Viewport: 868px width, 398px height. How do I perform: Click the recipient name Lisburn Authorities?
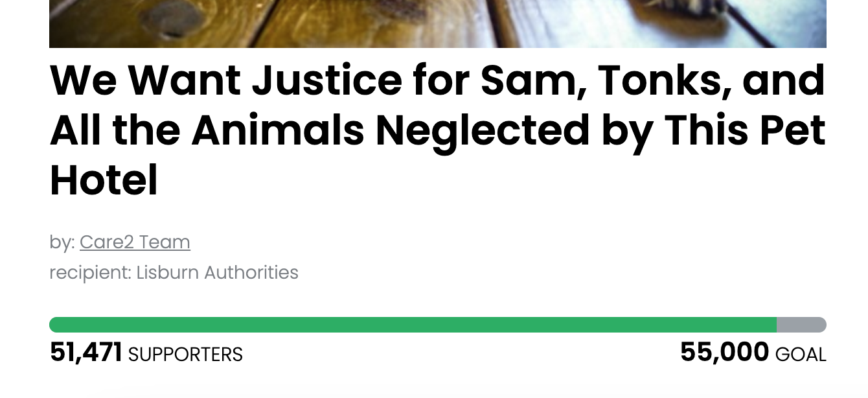pyautogui.click(x=217, y=273)
